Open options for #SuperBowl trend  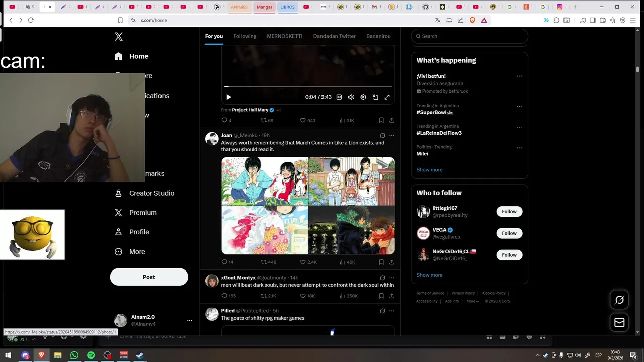pos(519,107)
